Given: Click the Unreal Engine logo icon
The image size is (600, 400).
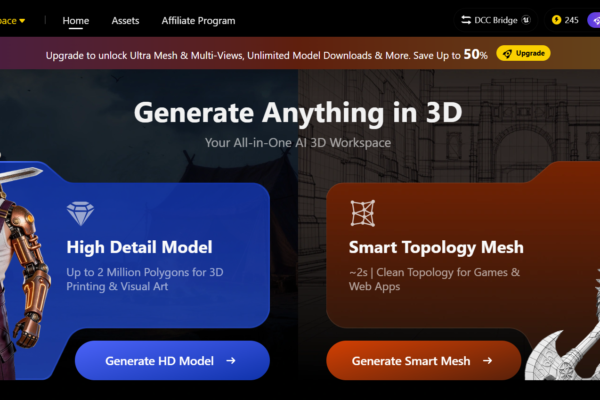Looking at the screenshot, I should click(527, 20).
